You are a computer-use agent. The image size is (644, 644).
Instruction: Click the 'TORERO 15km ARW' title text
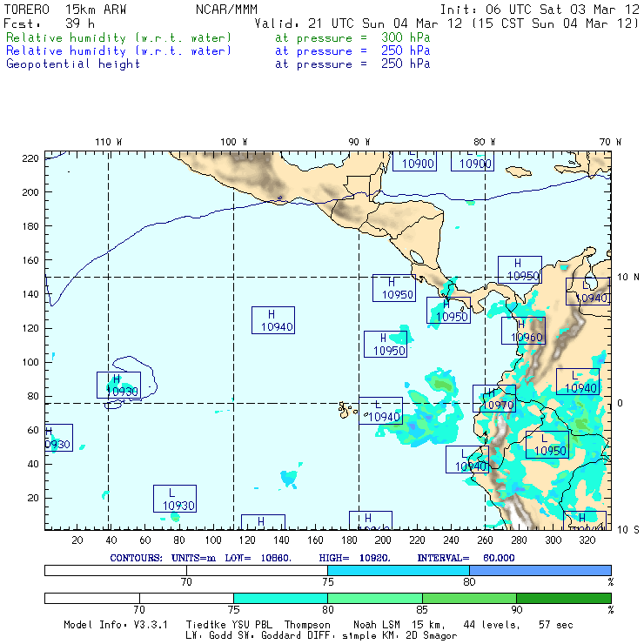coord(65,10)
